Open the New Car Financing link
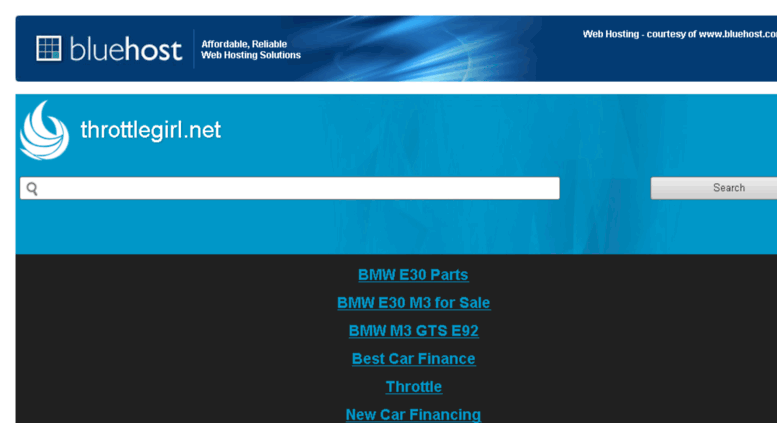Image resolution: width=777 pixels, height=423 pixels. [413, 415]
